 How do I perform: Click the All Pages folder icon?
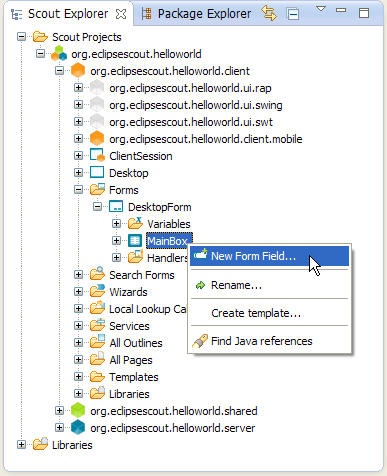click(x=97, y=359)
